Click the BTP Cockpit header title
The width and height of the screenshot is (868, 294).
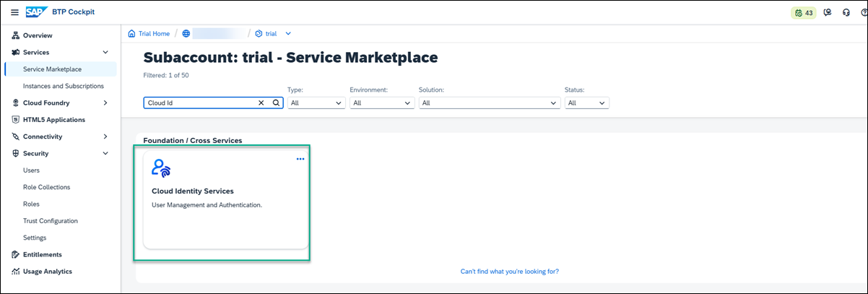tap(73, 12)
